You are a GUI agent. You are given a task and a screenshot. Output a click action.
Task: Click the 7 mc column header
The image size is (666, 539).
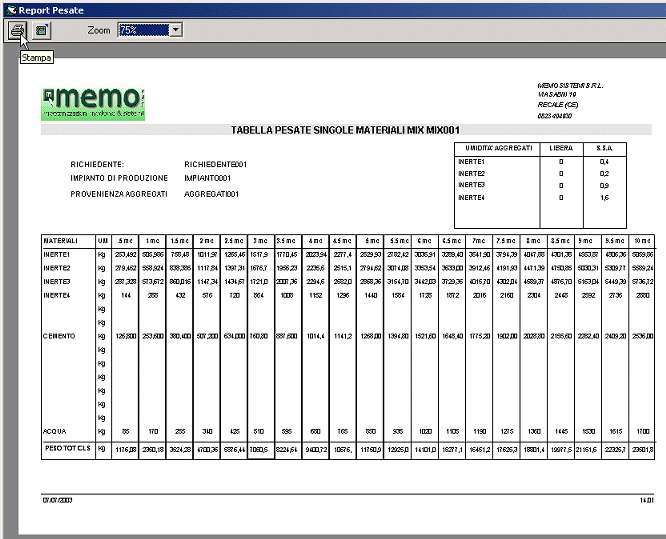point(479,241)
